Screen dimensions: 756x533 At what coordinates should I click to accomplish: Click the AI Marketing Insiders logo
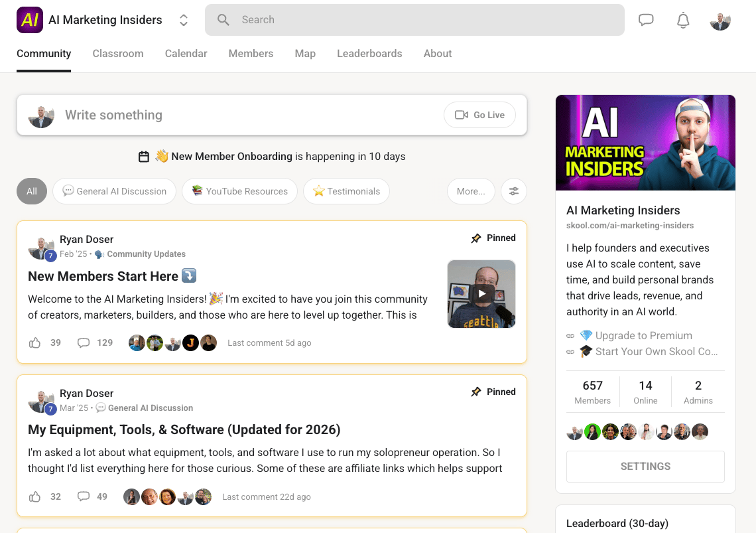coord(30,20)
